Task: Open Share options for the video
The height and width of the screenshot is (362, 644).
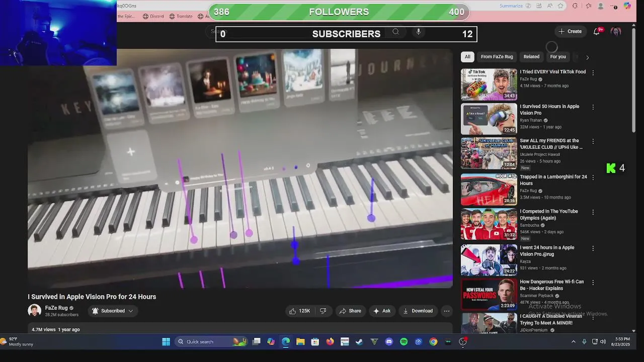Action: 350,311
